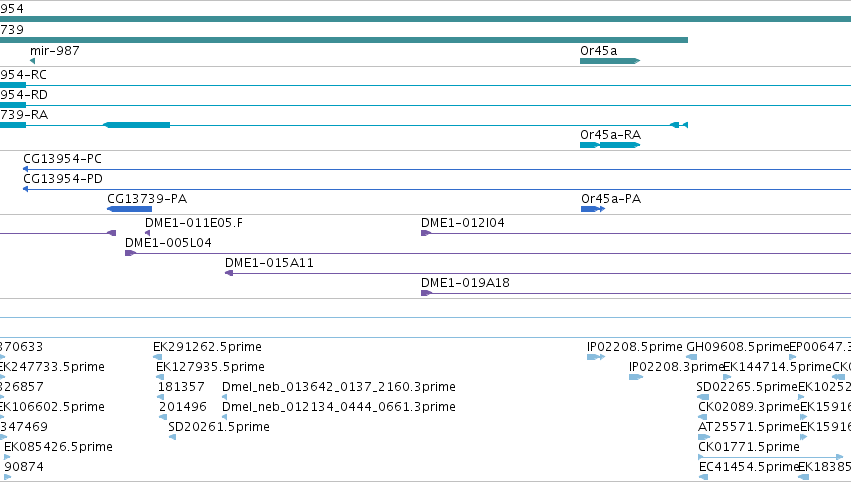The height and width of the screenshot is (482, 851).
Task: Click the 201496 EST label
Action: (183, 407)
